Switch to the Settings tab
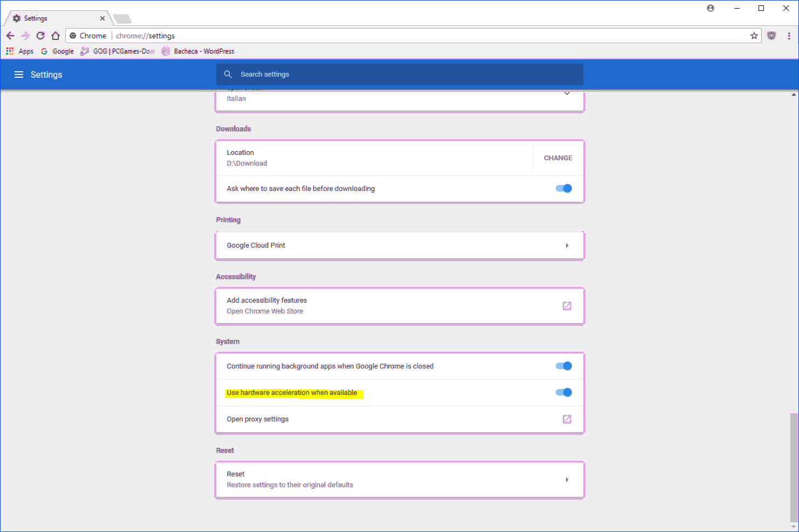This screenshot has height=532, width=799. (57, 18)
